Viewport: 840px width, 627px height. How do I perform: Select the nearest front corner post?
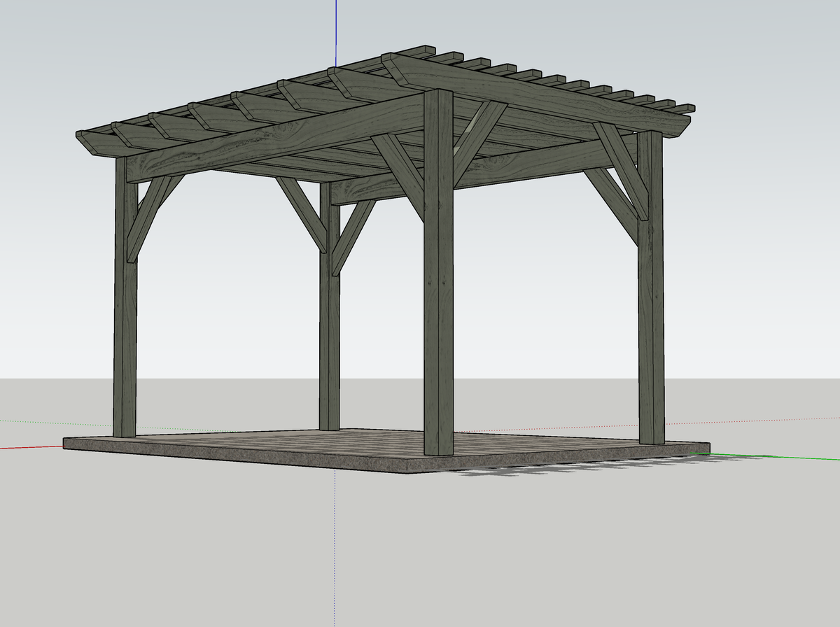439,273
